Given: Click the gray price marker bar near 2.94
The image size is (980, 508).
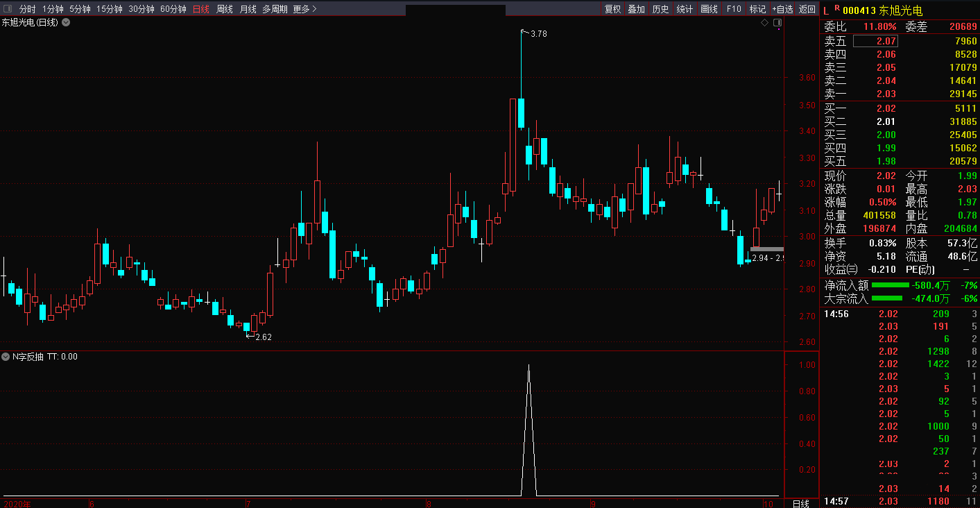Looking at the screenshot, I should click(767, 248).
